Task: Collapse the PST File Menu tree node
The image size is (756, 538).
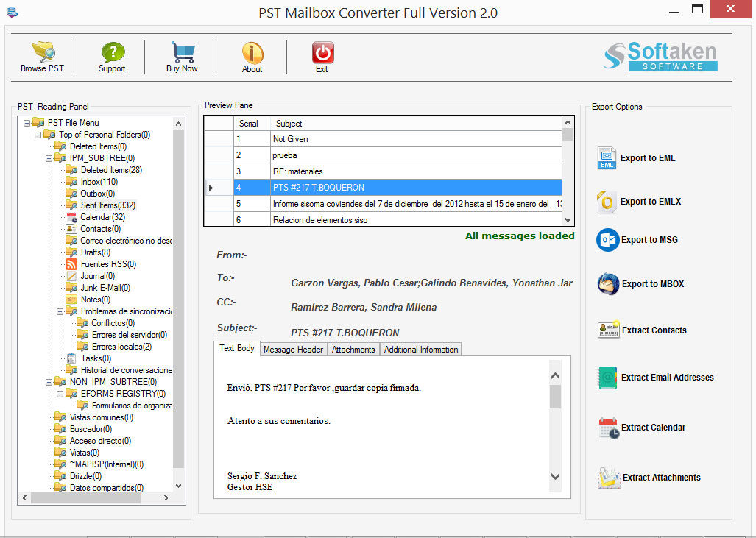Action: tap(27, 123)
